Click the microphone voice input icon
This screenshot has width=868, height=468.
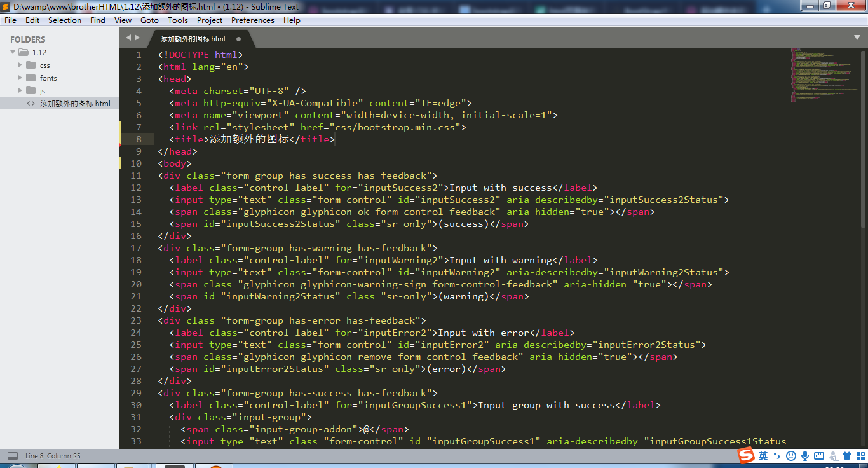pyautogui.click(x=805, y=456)
